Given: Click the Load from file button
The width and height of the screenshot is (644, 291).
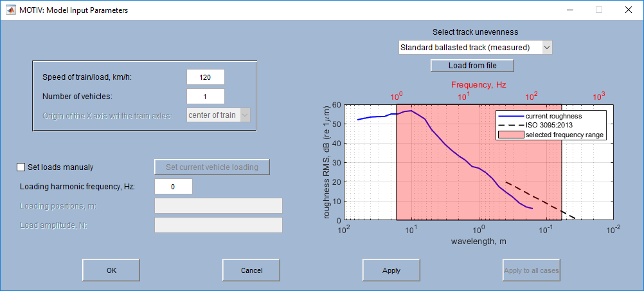Looking at the screenshot, I should [472, 66].
